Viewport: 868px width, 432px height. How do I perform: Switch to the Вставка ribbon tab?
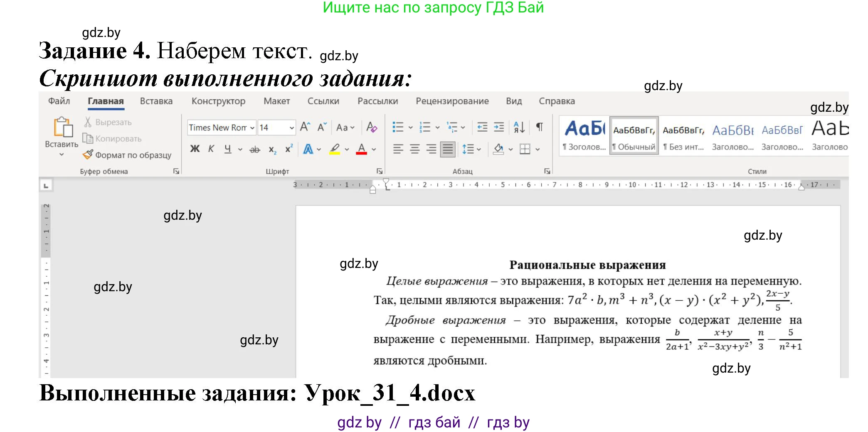(x=156, y=101)
